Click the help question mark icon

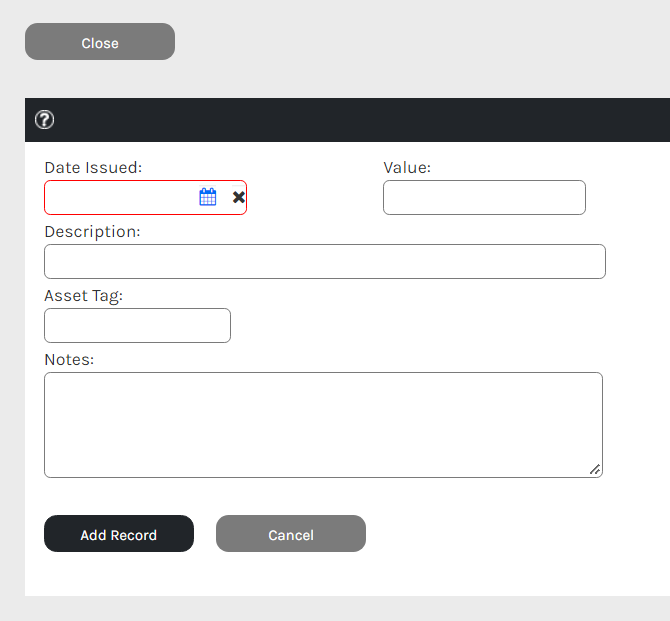tap(44, 120)
